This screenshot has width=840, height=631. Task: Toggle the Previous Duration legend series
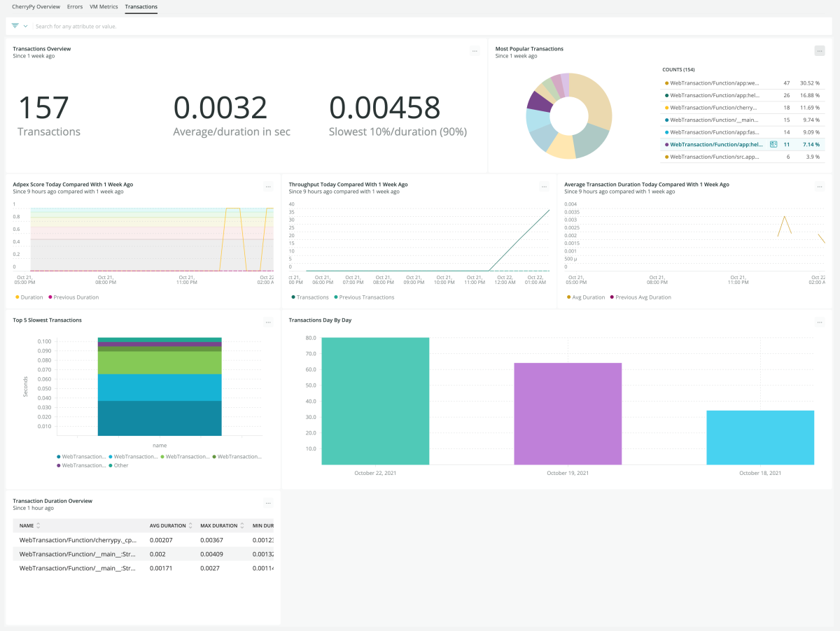(x=76, y=297)
